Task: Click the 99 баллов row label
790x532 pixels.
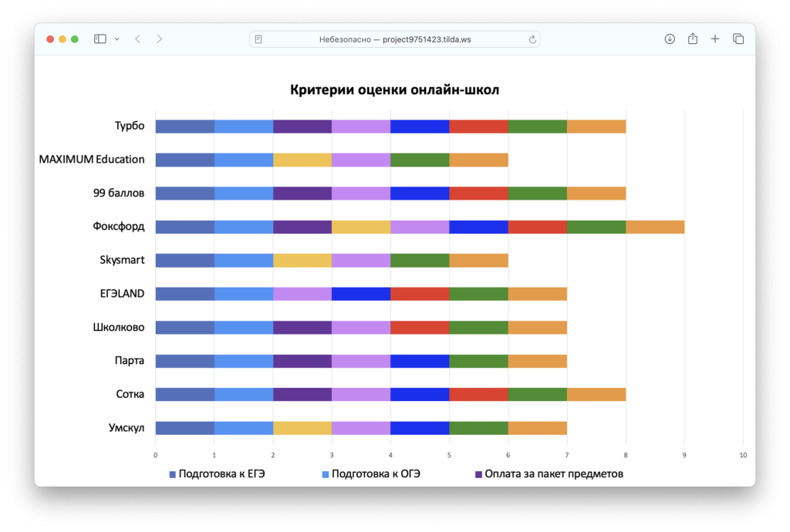Action: click(x=119, y=194)
